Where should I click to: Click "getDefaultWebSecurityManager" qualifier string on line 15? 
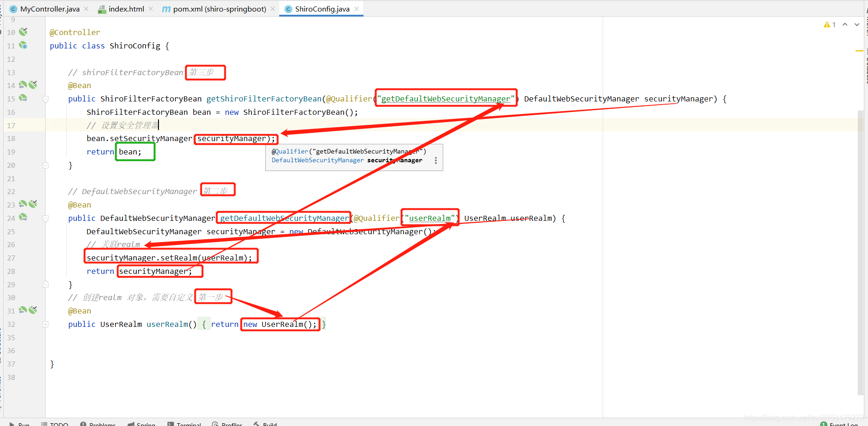coord(446,99)
